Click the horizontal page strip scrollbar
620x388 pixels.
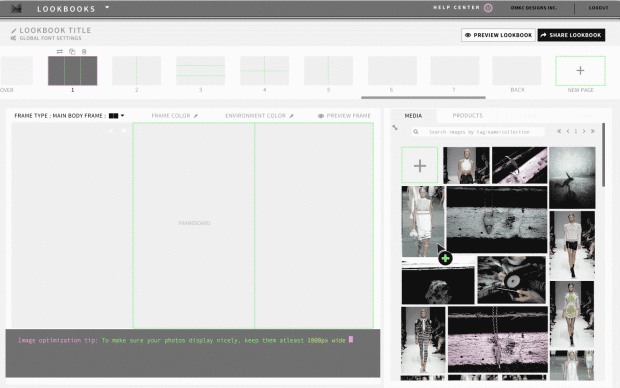(423, 97)
